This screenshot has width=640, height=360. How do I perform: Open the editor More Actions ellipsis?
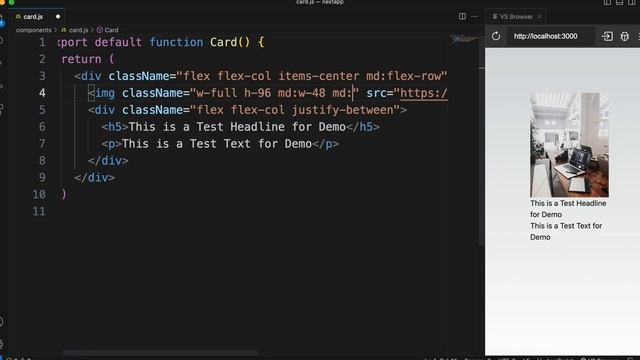(474, 16)
